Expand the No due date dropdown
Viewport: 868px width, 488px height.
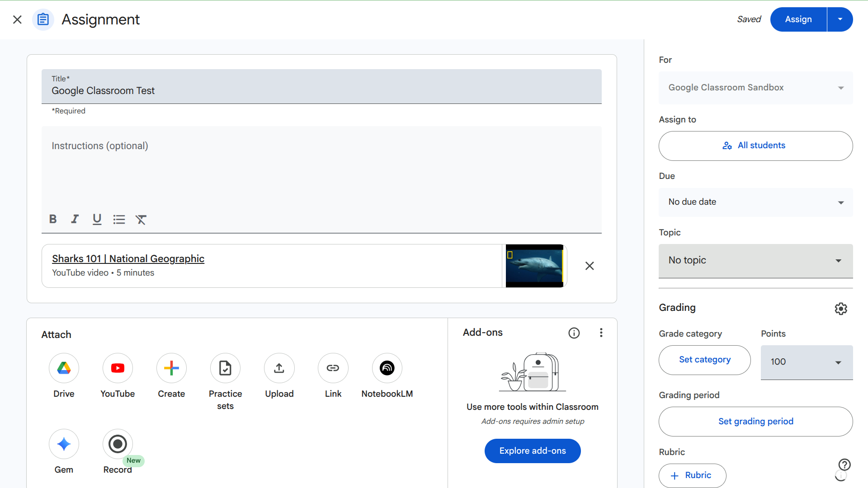pyautogui.click(x=755, y=202)
